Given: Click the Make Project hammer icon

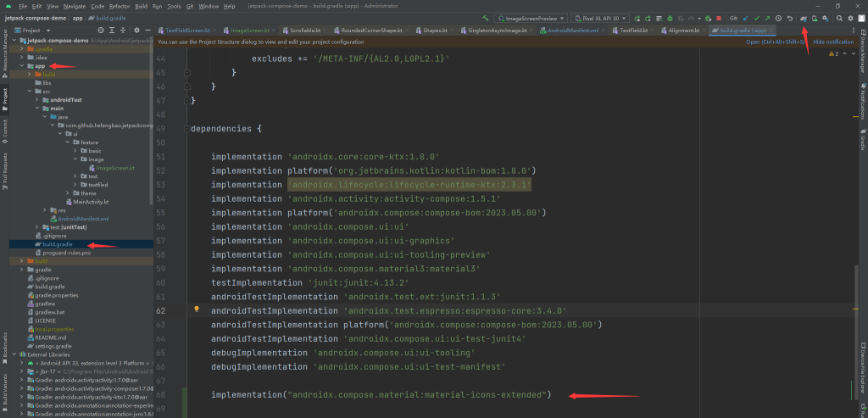Looking at the screenshot, I should [485, 17].
